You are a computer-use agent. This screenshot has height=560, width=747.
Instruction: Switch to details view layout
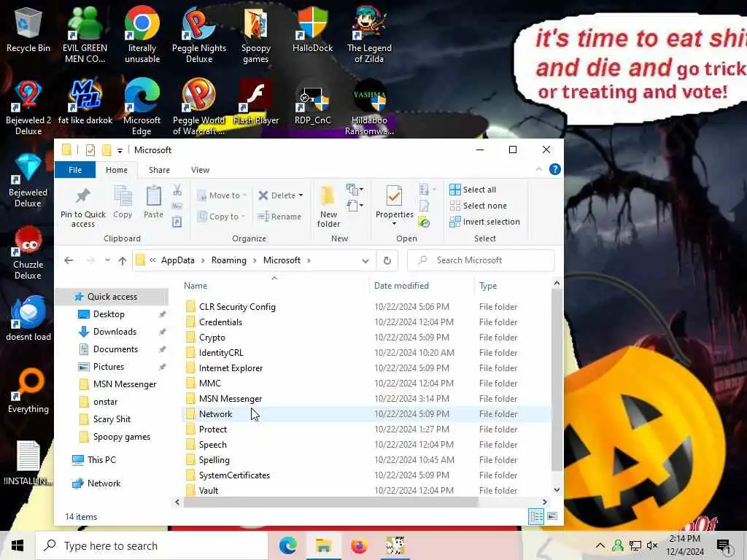tap(536, 516)
